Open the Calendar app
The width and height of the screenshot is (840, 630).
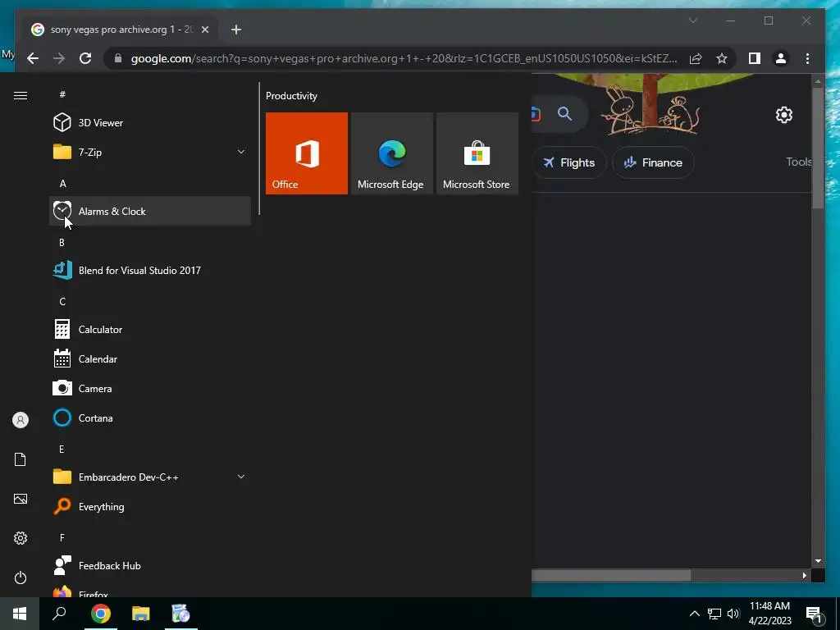[150, 359]
